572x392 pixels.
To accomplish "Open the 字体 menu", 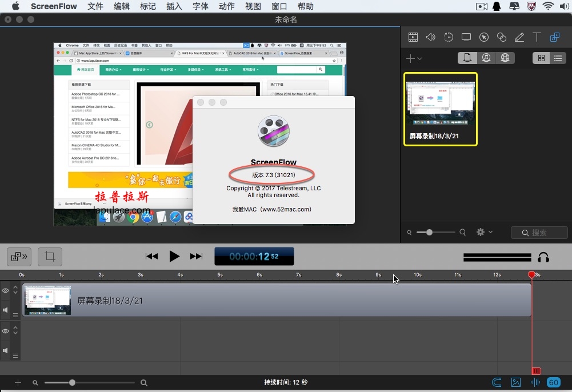I will (x=200, y=6).
